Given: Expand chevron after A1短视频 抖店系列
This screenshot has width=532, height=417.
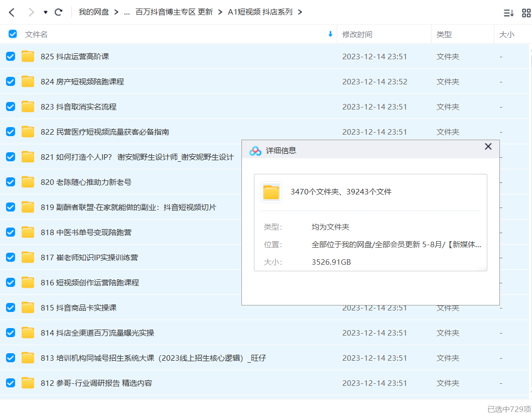Looking at the screenshot, I should click(300, 12).
